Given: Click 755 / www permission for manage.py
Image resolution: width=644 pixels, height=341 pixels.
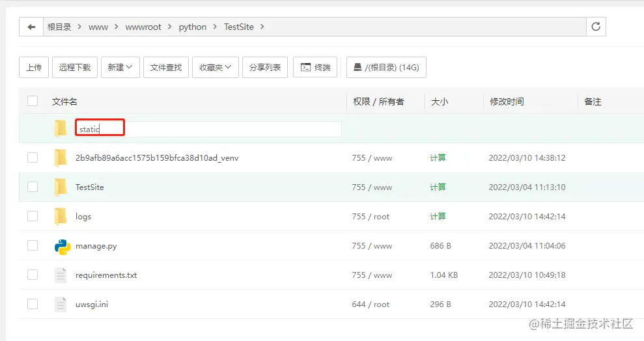Looking at the screenshot, I should [x=372, y=246].
